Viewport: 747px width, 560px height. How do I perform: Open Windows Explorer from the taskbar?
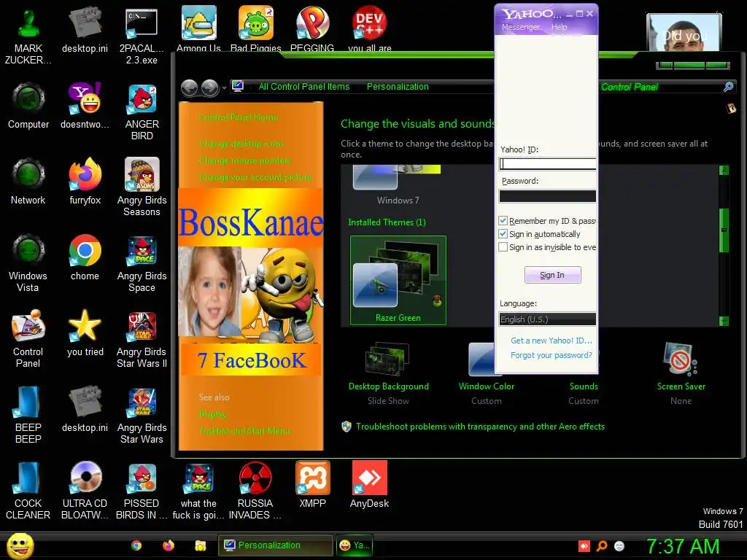(200, 545)
